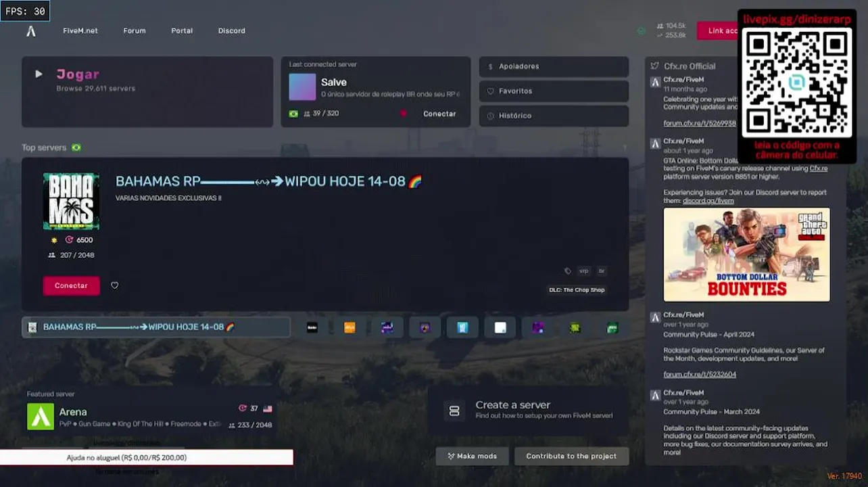Click the dollar icon next to Apoiadores
Screen dimensions: 868x487
tap(491, 66)
